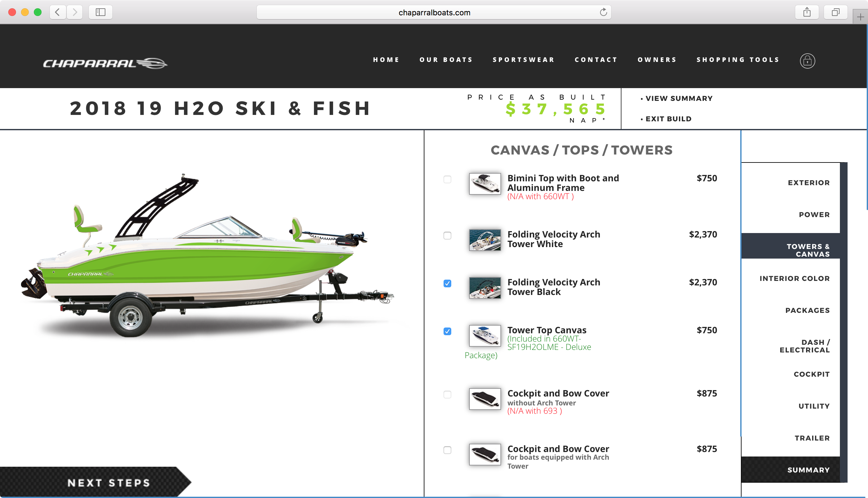Reload the page with refresh icon

tap(603, 12)
